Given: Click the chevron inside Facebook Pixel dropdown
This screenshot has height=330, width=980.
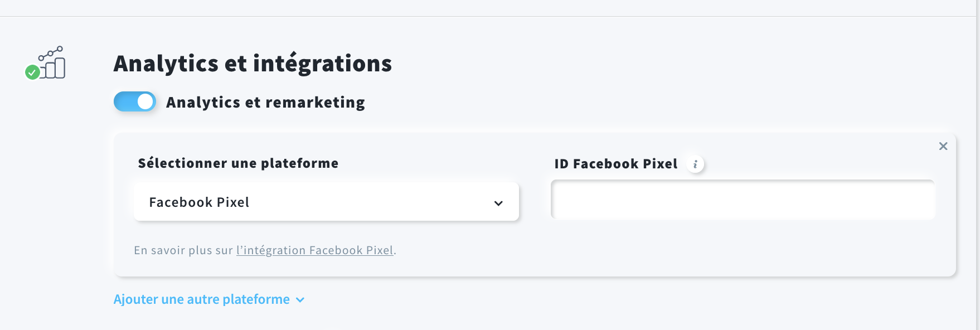Looking at the screenshot, I should (x=498, y=203).
